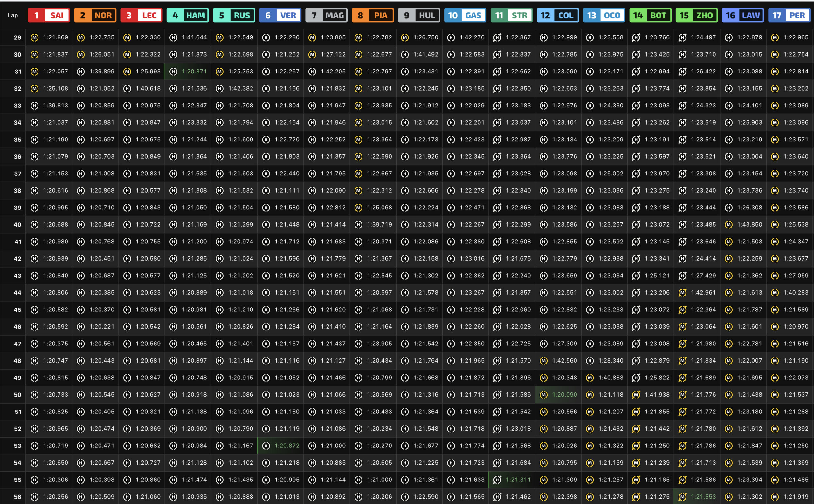The width and height of the screenshot is (814, 504).
Task: Select NOR's pit lap time 1:39.899
Action: [x=101, y=72]
